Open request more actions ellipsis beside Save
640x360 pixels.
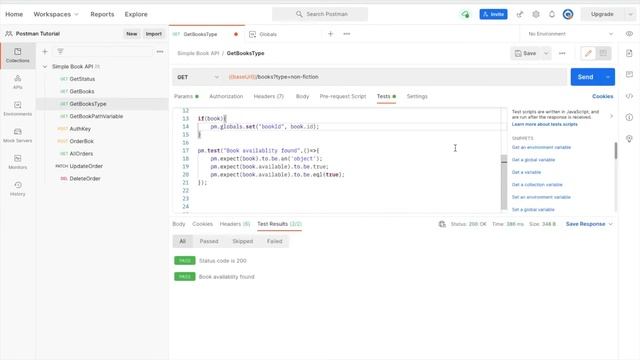pyautogui.click(x=562, y=53)
